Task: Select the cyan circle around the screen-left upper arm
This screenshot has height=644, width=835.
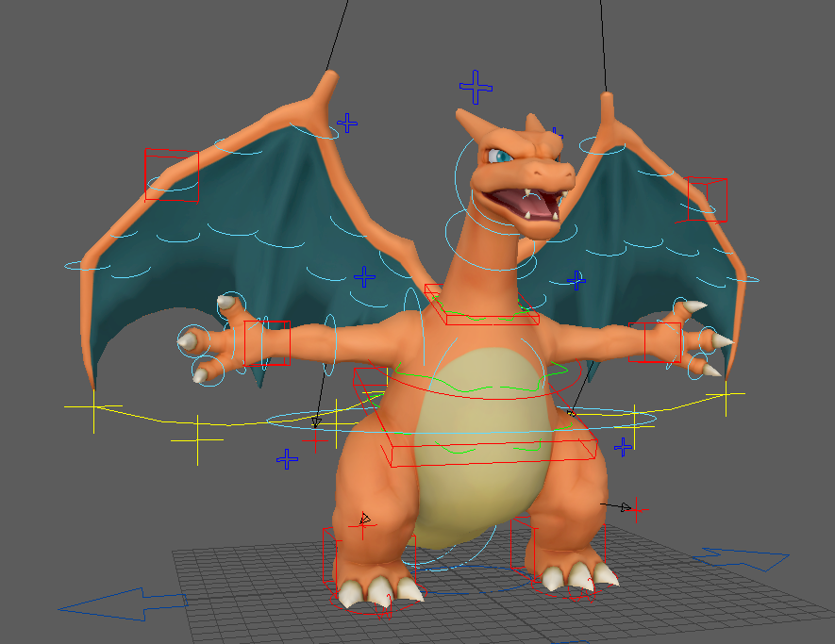Action: point(330,345)
